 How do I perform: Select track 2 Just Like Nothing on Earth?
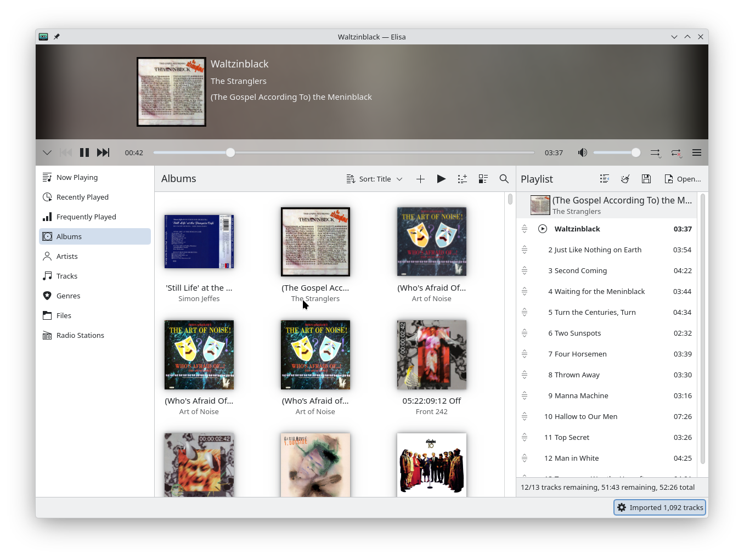pyautogui.click(x=607, y=250)
